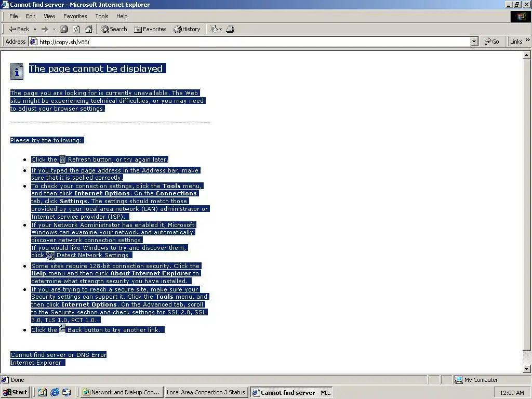Click the 'Cannot find server or DNS Error' text
This screenshot has height=399, width=532.
[58, 354]
